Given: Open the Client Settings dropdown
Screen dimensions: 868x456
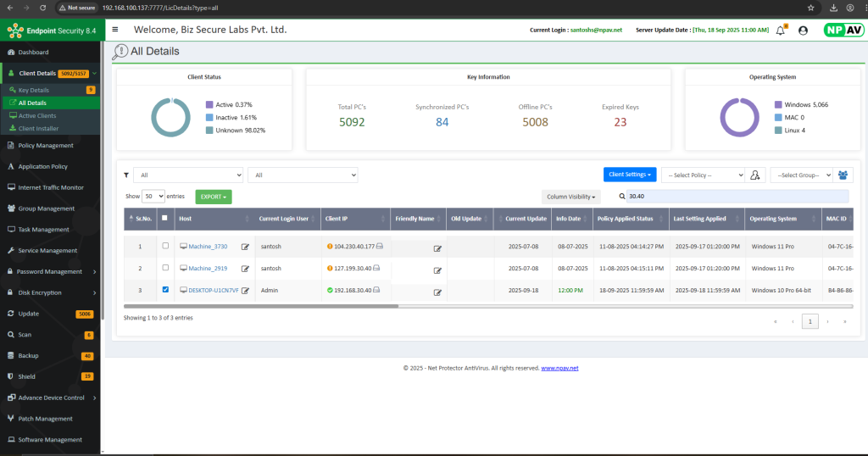Looking at the screenshot, I should click(630, 175).
